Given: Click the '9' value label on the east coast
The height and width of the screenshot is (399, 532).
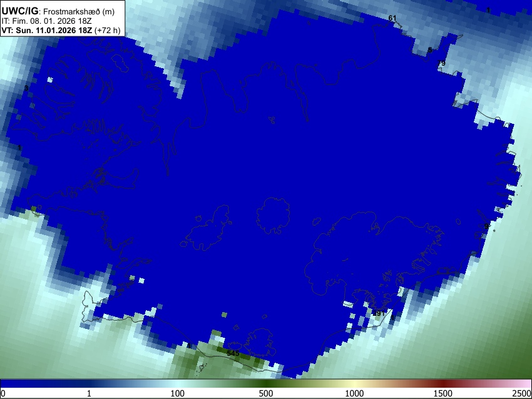Looking at the screenshot, I should click(x=486, y=226).
